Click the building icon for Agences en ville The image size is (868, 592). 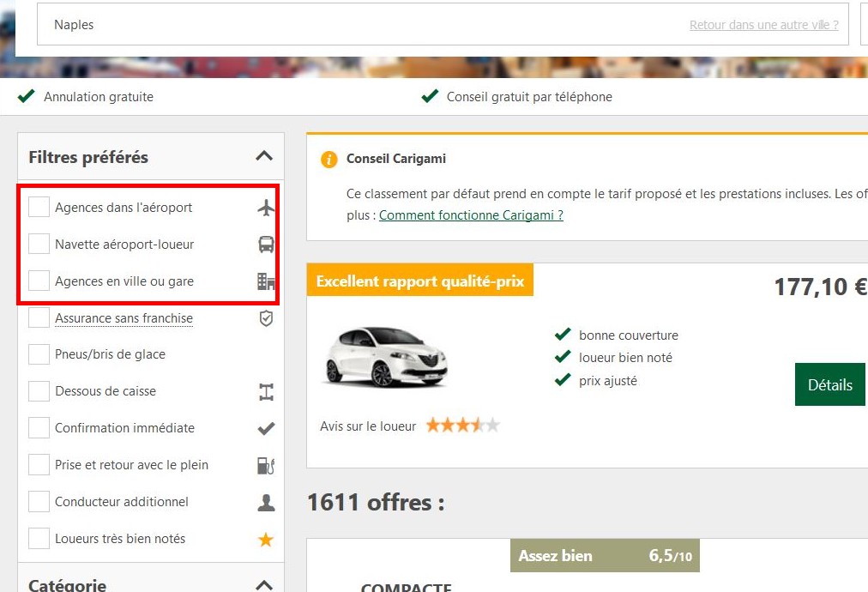click(266, 281)
